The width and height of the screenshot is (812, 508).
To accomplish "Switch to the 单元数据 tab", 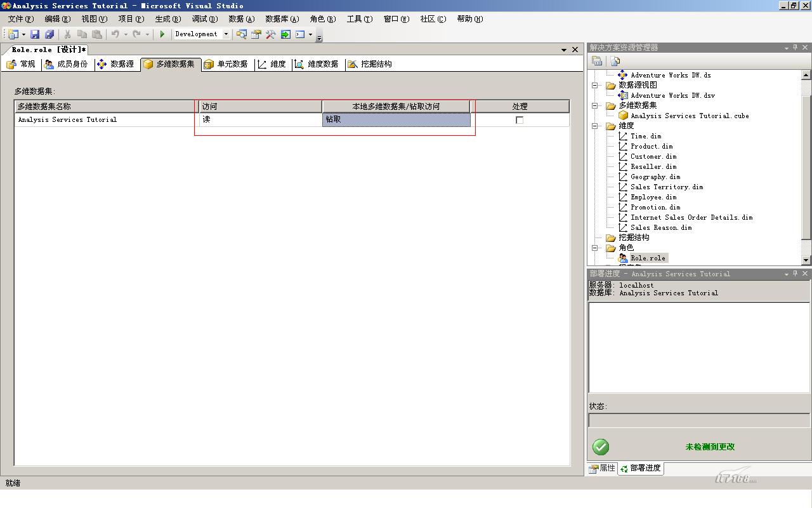I will click(x=226, y=64).
